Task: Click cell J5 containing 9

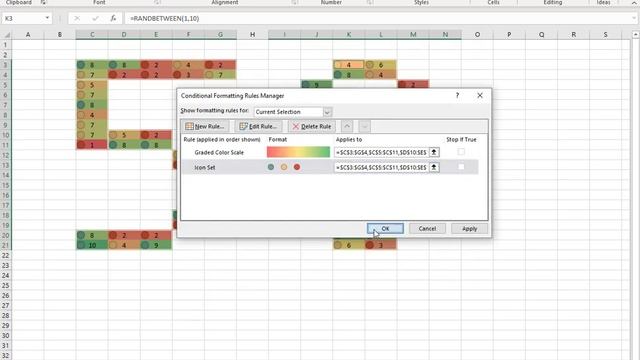Action: coord(317,84)
